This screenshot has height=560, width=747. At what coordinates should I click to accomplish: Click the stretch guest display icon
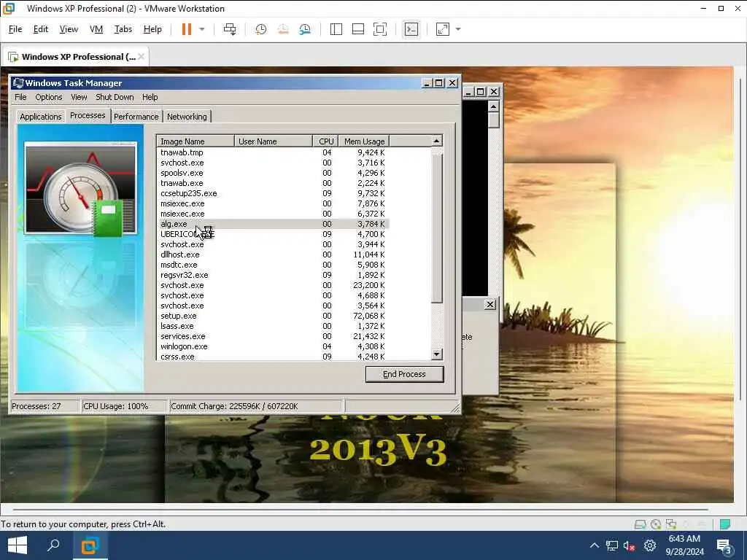click(x=443, y=29)
